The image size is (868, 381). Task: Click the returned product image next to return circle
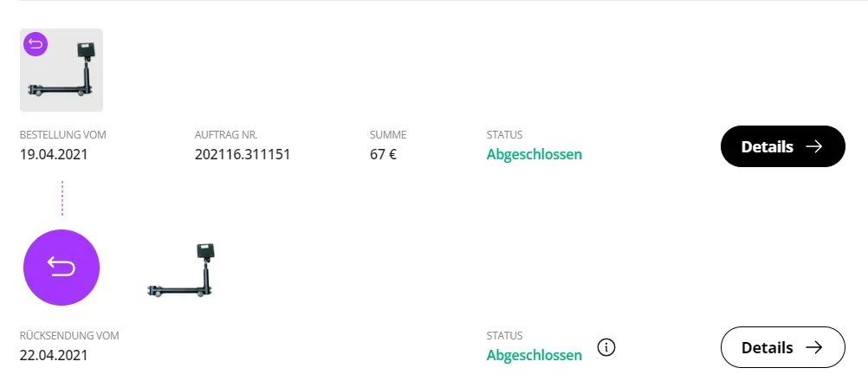click(x=181, y=271)
